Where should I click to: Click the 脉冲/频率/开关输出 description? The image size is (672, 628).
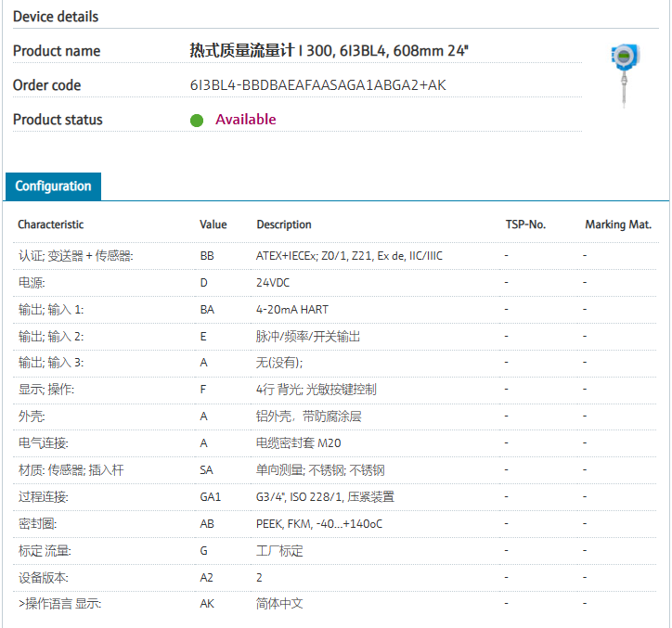click(x=307, y=336)
